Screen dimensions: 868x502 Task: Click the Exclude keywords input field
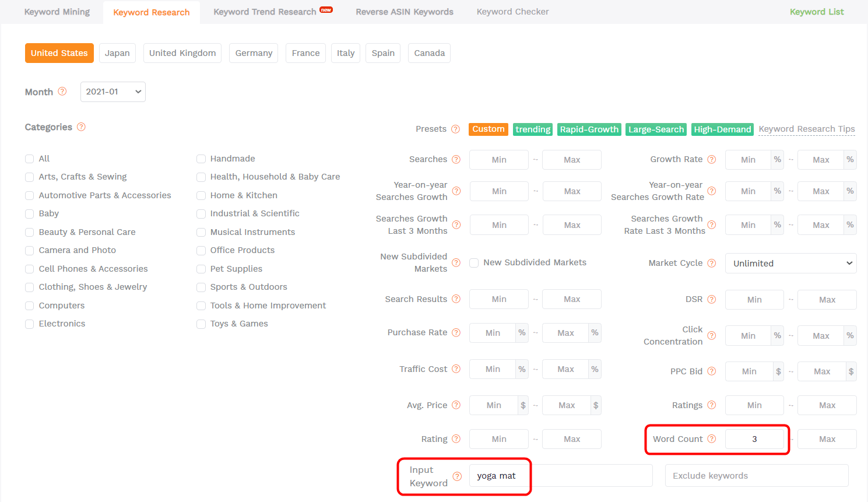tap(756, 476)
